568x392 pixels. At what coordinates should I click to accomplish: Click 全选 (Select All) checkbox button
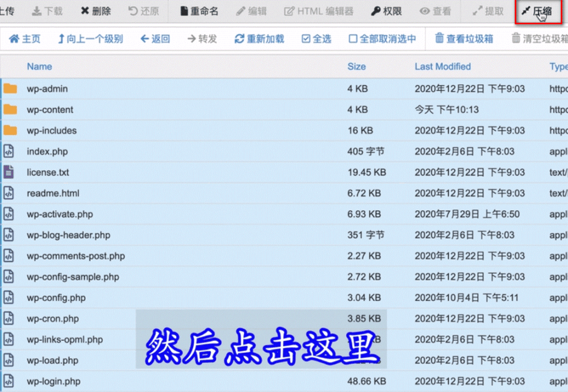click(316, 39)
